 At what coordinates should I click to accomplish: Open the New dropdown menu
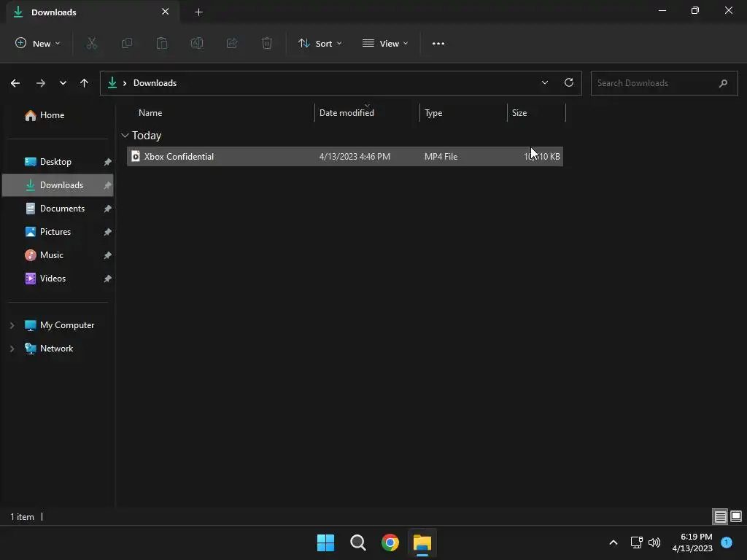click(38, 43)
